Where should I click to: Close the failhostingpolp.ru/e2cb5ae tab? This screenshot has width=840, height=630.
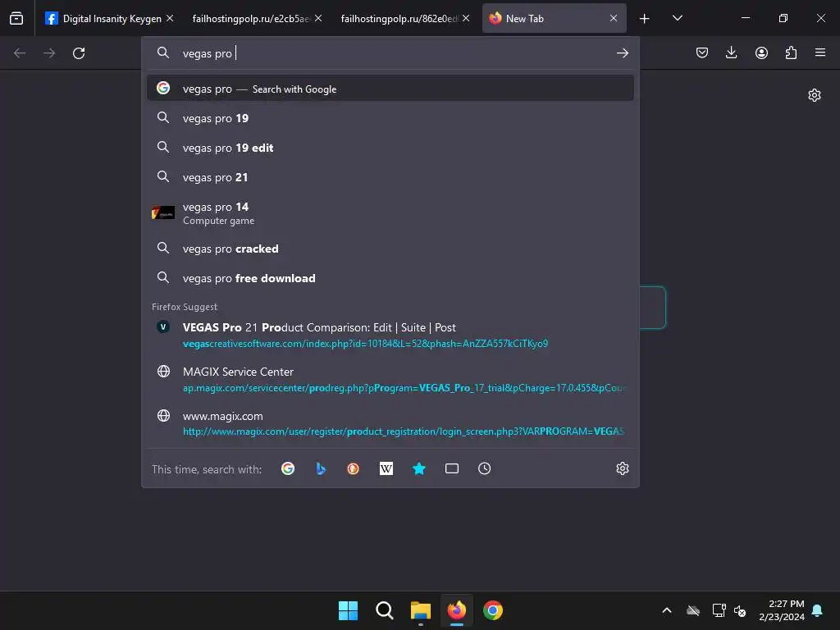click(318, 18)
